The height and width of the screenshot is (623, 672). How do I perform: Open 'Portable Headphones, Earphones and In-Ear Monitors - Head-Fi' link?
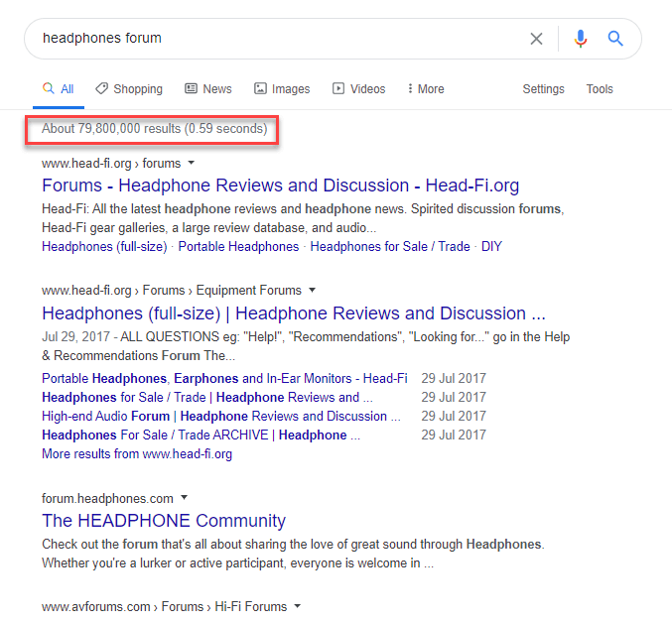tap(224, 379)
